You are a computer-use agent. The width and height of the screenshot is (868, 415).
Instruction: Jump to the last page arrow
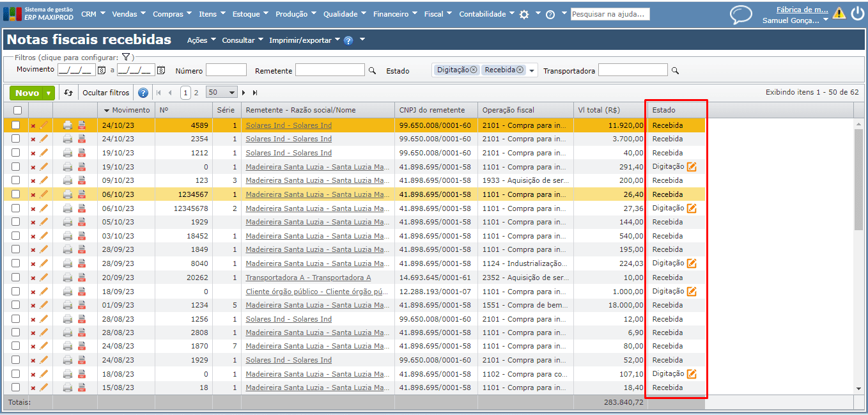click(x=255, y=93)
